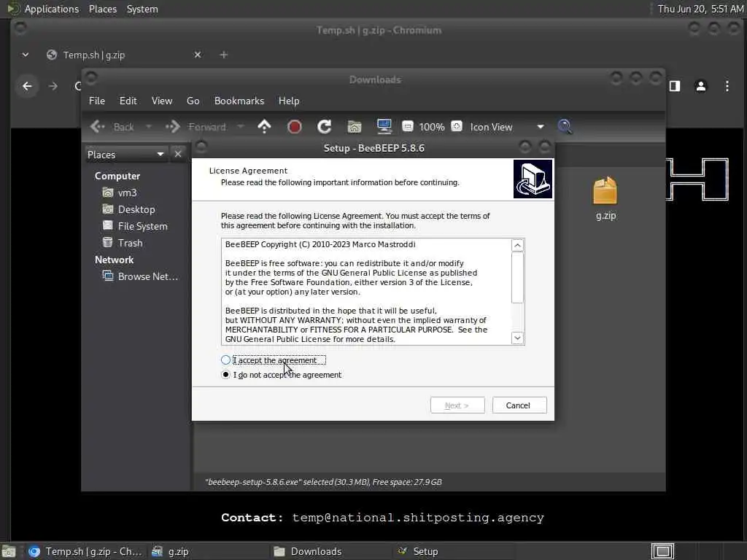Viewport: 747px width, 560px height.
Task: Click license text scroll up arrow
Action: [517, 245]
